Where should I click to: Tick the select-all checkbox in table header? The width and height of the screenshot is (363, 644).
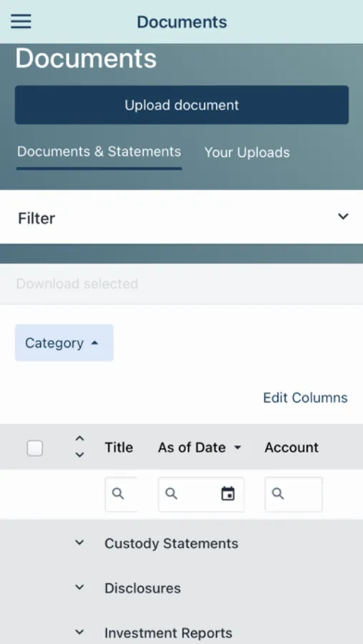click(35, 448)
